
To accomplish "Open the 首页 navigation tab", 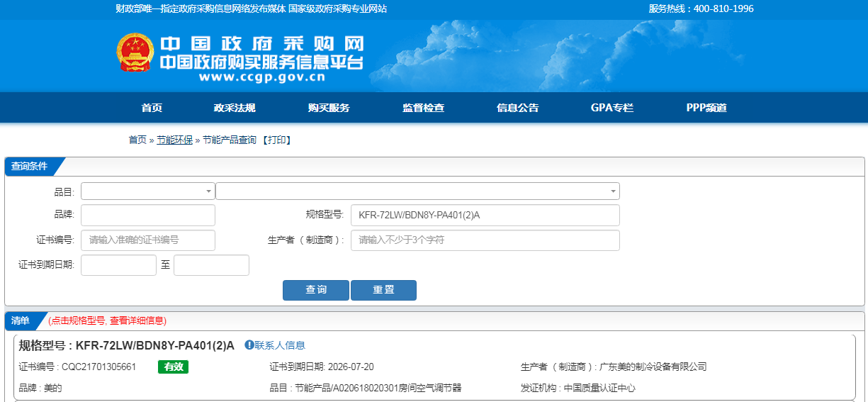I will tap(152, 108).
